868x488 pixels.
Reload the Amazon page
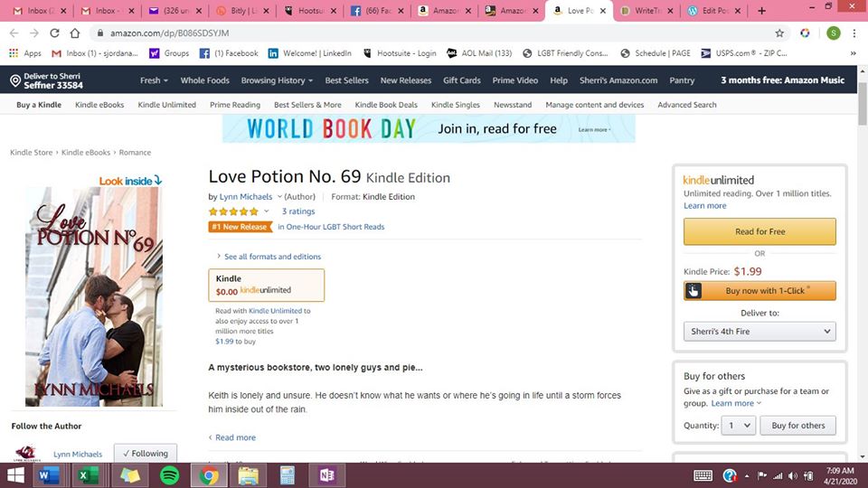pos(54,33)
